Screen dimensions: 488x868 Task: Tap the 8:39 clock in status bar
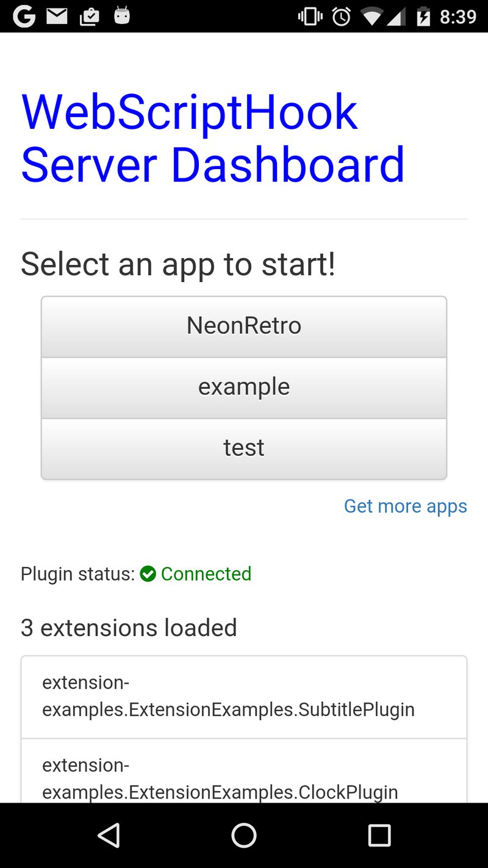(457, 16)
